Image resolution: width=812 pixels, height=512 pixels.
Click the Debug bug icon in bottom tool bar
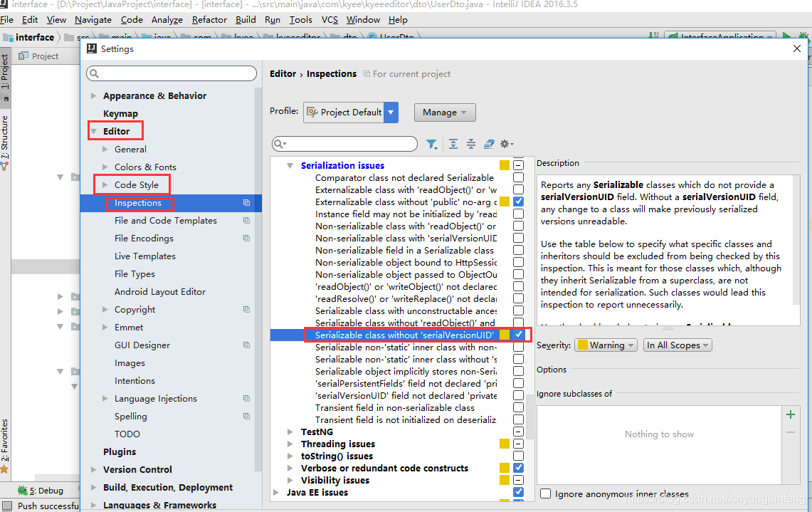[22, 490]
